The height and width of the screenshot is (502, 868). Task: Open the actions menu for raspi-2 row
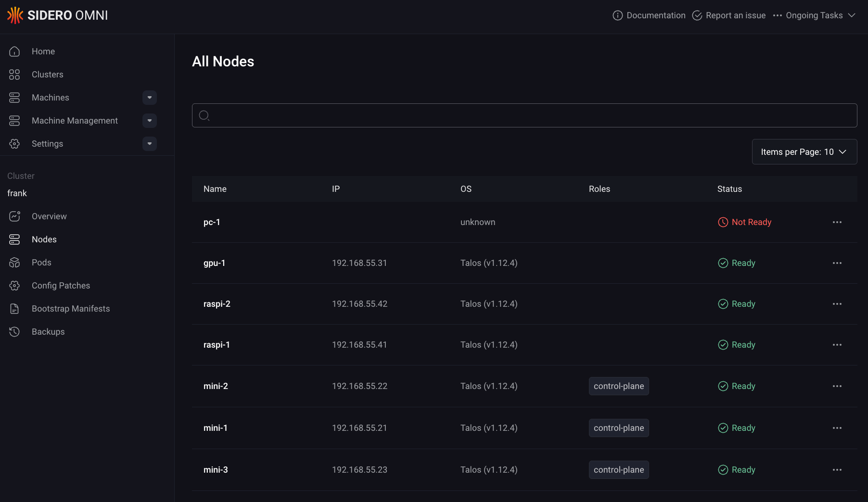(x=837, y=303)
